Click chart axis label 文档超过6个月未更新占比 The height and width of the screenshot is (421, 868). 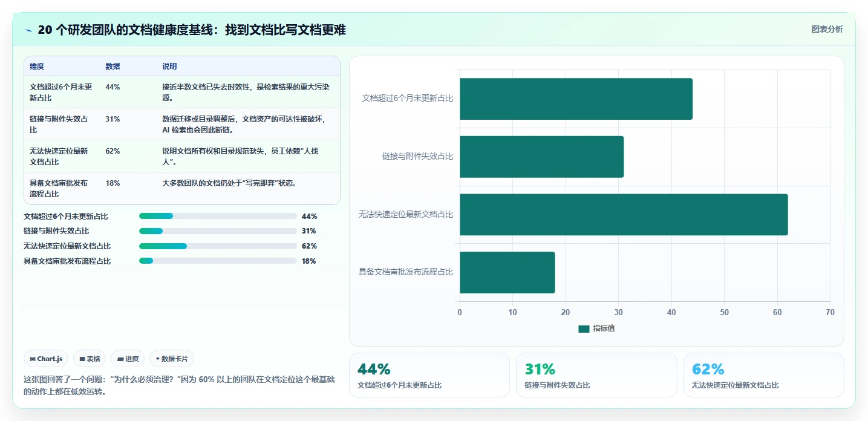[x=407, y=98]
